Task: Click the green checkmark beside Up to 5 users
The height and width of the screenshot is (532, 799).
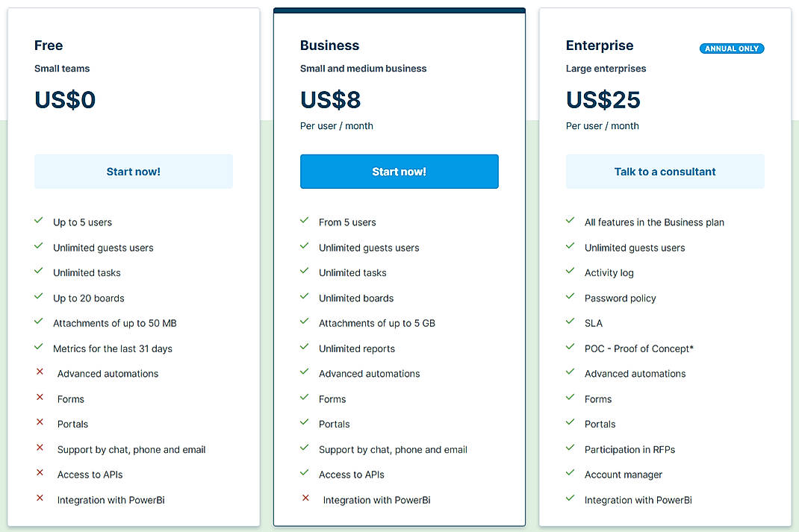Action: click(38, 222)
